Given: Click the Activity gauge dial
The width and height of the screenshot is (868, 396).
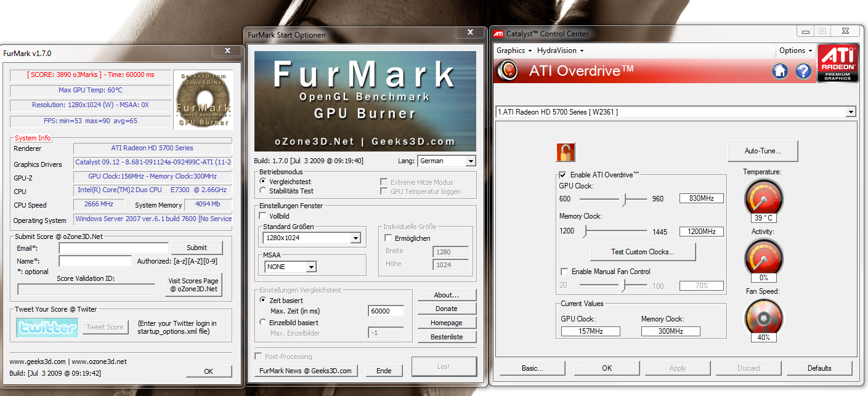Looking at the screenshot, I should click(764, 257).
